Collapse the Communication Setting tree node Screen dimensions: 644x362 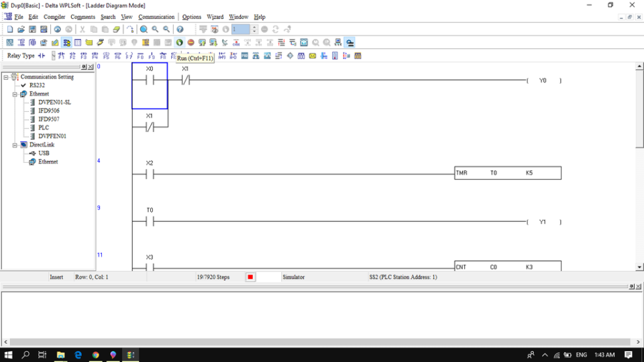click(x=6, y=77)
